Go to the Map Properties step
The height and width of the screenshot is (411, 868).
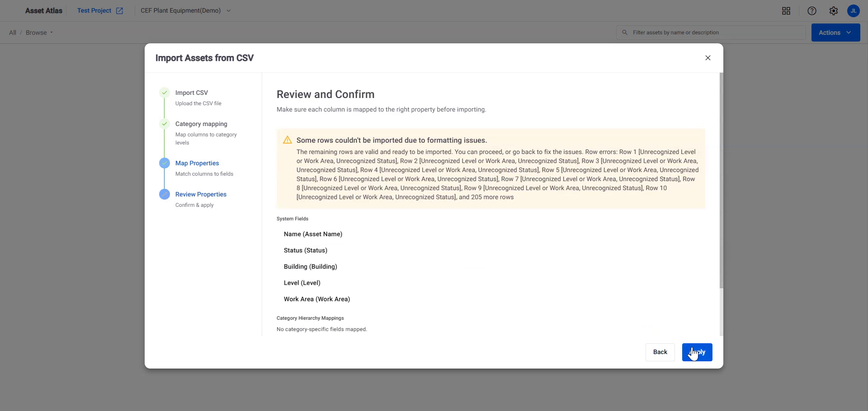197,163
